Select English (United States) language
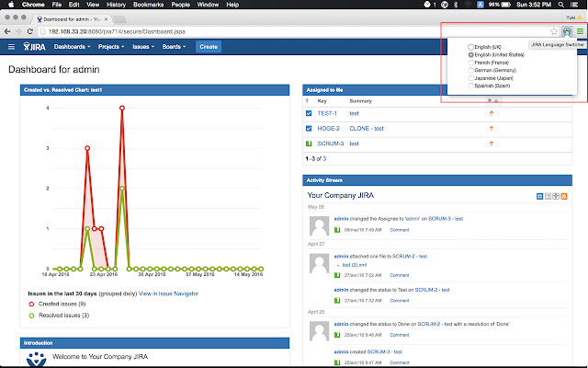 [470, 55]
